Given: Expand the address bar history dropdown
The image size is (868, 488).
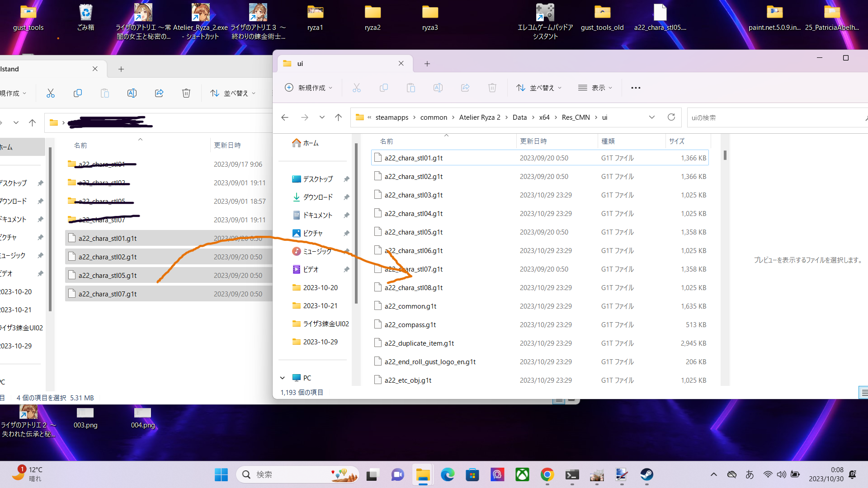Looking at the screenshot, I should click(652, 117).
